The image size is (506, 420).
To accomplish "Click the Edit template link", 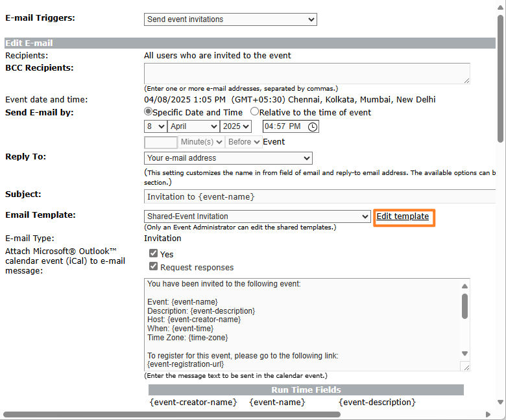I will click(x=402, y=216).
